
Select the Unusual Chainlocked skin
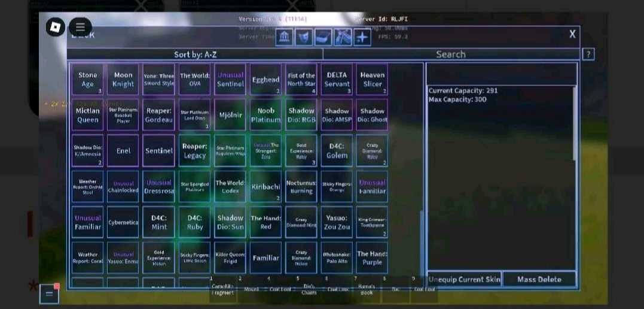123,186
